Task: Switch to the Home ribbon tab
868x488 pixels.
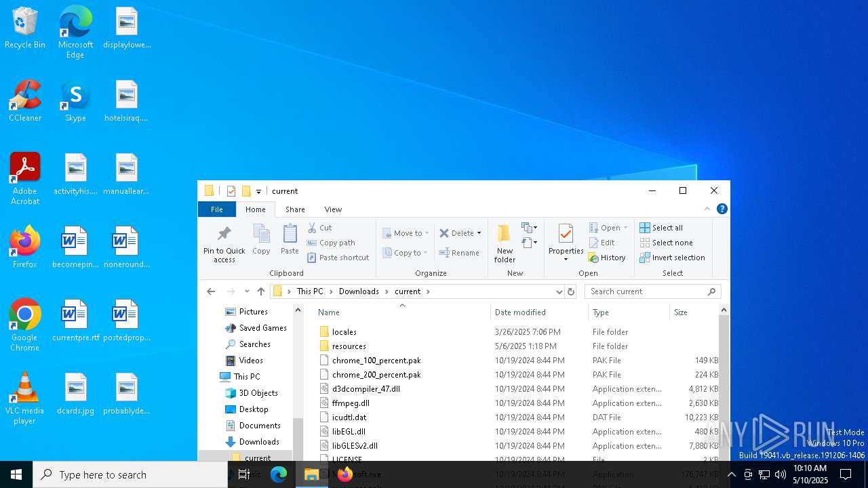Action: (x=256, y=209)
